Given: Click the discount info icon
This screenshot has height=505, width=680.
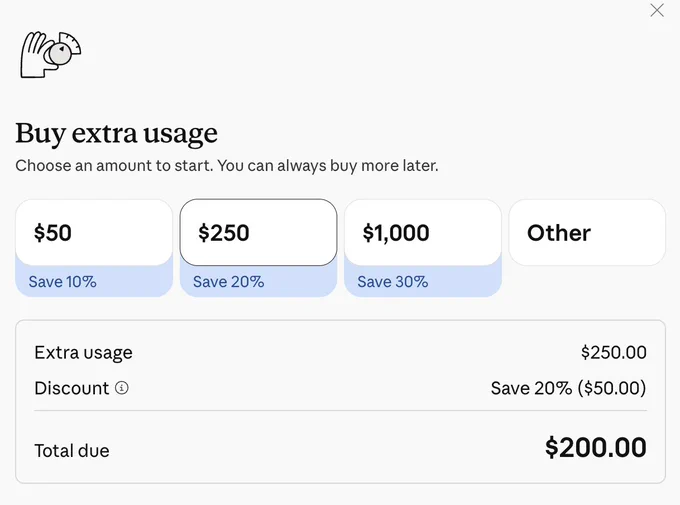Looking at the screenshot, I should coord(122,388).
